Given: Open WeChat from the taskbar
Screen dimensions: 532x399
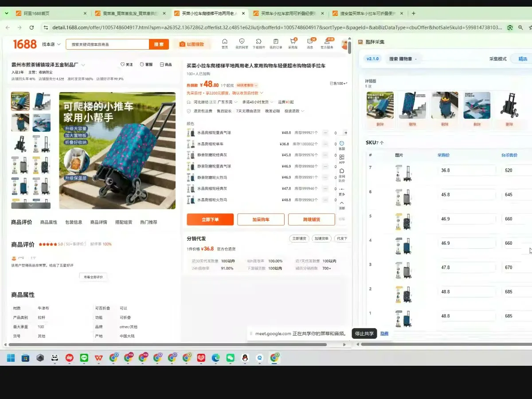Looking at the screenshot, I should [230, 358].
